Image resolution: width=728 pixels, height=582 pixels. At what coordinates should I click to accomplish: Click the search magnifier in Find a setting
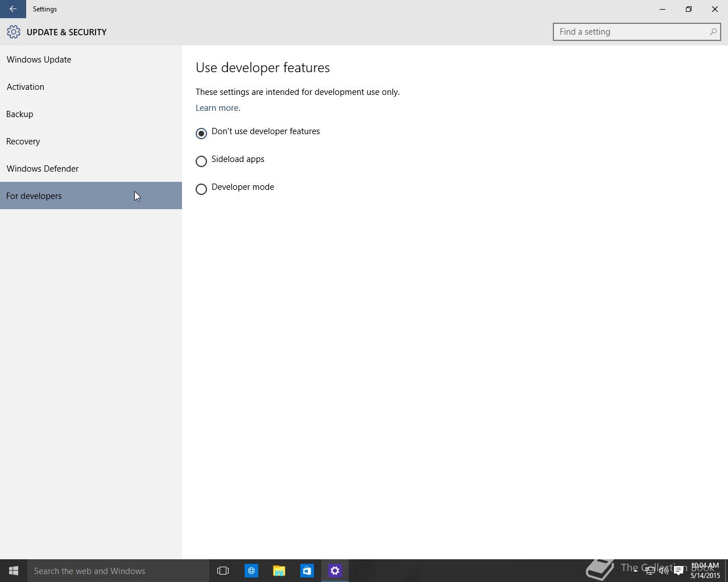point(713,32)
